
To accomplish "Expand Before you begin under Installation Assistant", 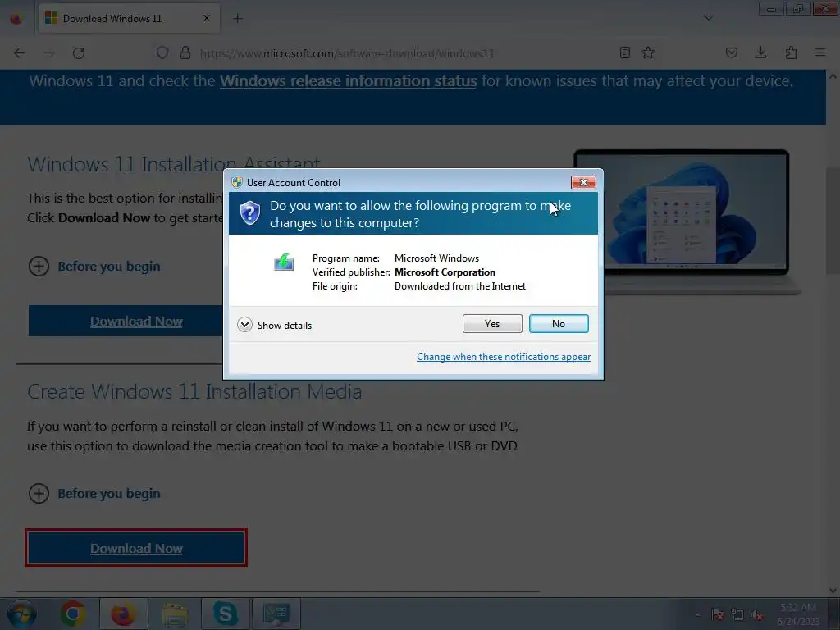I will point(94,267).
